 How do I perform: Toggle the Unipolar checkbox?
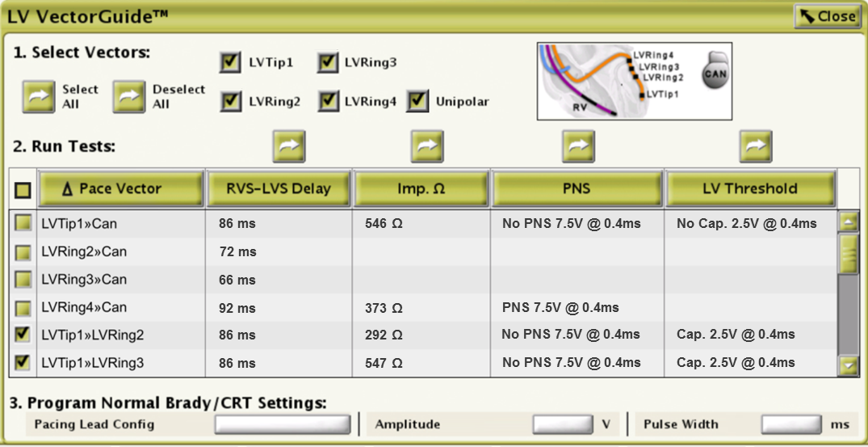(x=417, y=101)
